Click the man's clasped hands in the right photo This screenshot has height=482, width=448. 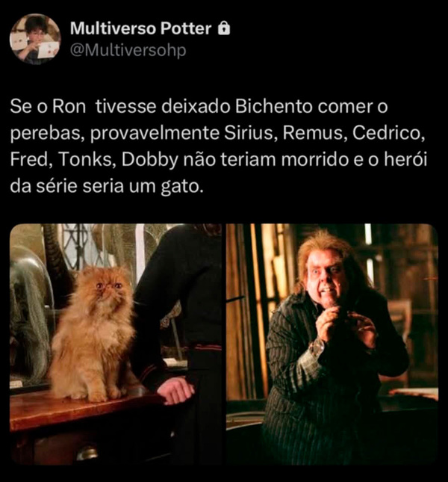340,326
